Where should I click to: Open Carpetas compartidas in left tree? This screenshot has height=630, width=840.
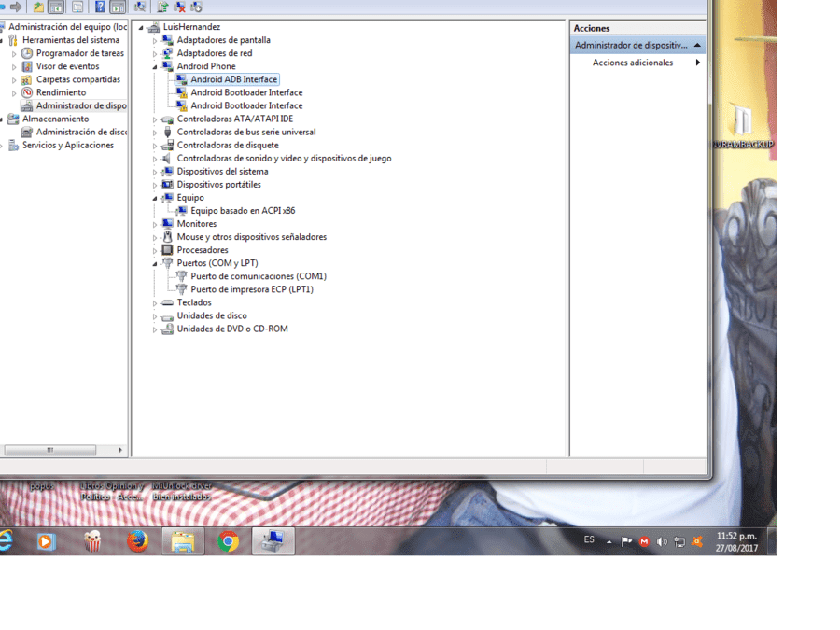pos(78,79)
